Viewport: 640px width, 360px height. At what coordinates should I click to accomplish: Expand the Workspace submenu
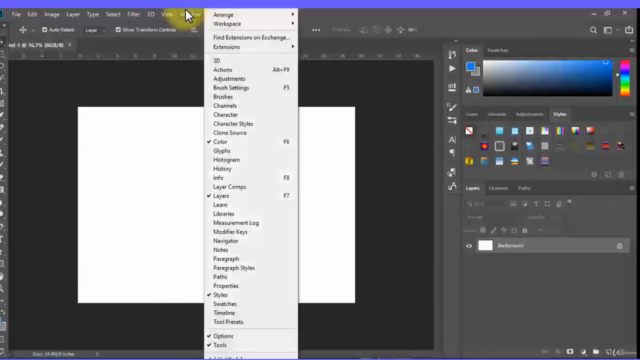[x=251, y=24]
